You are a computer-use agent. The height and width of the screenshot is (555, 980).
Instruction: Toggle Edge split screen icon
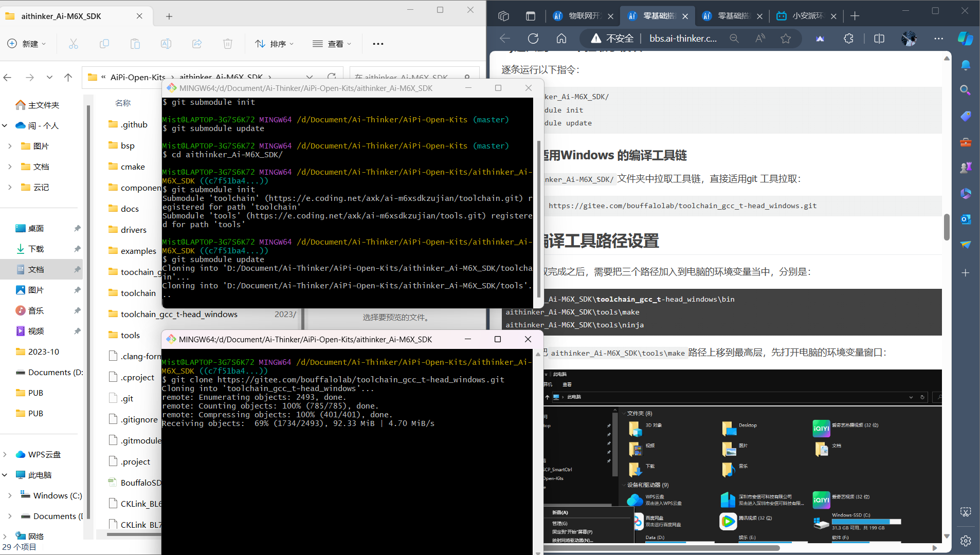[x=879, y=39]
